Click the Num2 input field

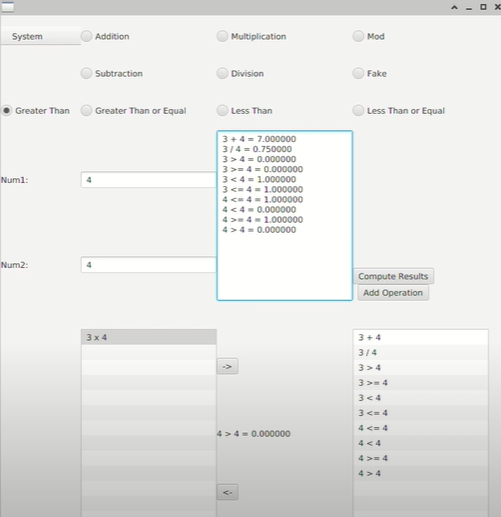click(149, 265)
